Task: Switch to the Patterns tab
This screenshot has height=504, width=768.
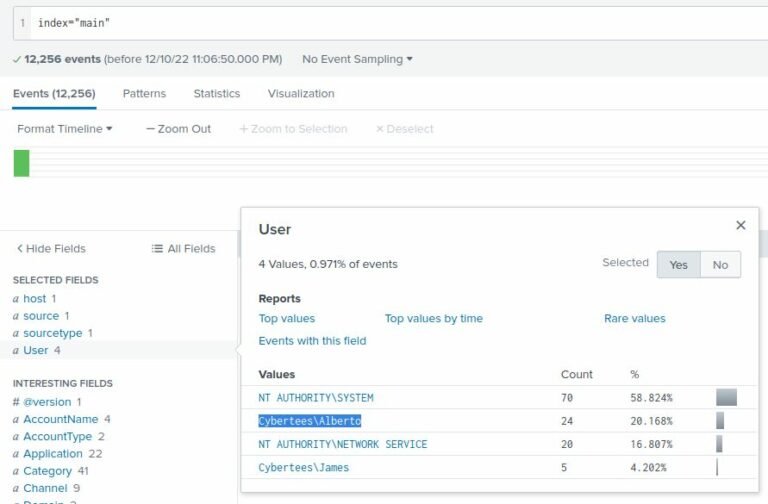Action: point(144,93)
